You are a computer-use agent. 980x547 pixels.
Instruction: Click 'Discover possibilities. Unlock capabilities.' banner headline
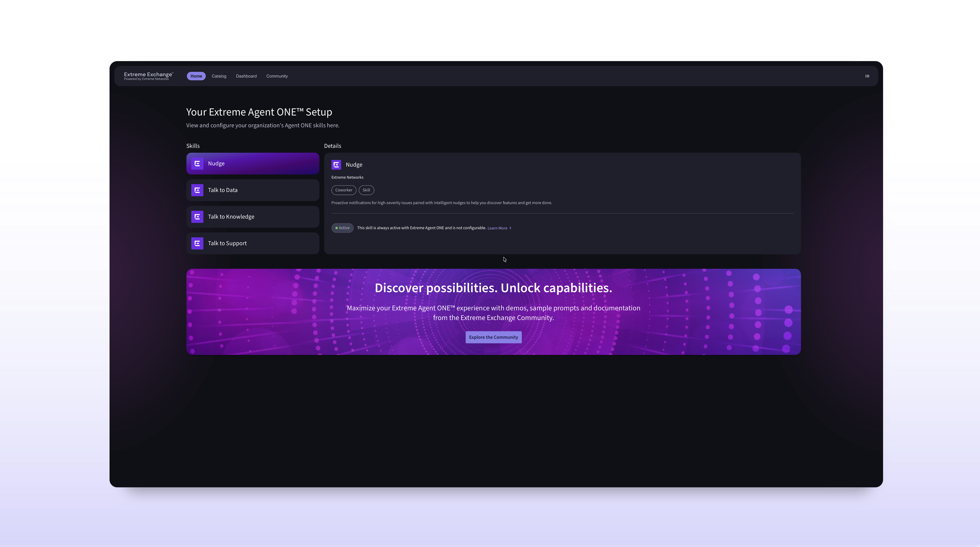[x=493, y=288]
